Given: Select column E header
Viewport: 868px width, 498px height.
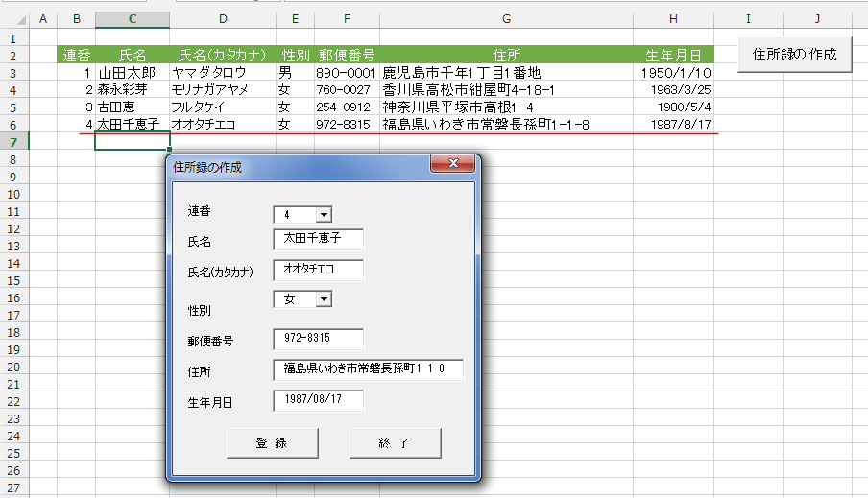Looking at the screenshot, I should (x=295, y=19).
